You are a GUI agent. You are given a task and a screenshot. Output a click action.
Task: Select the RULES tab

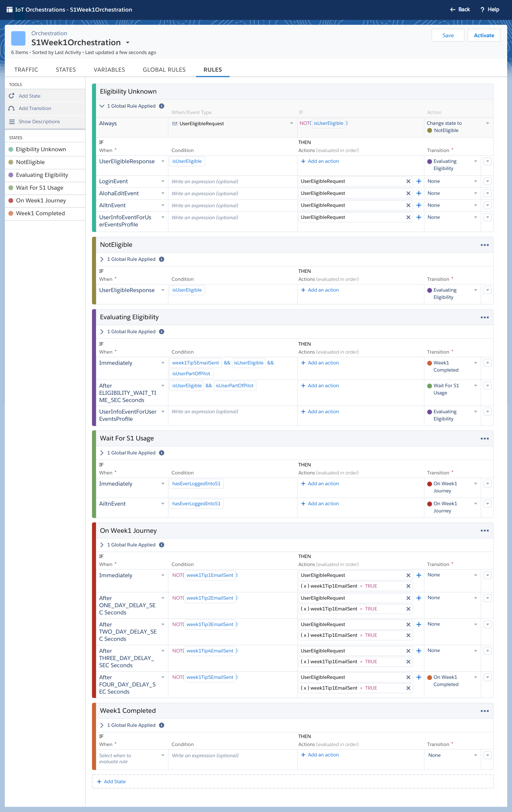tap(213, 69)
